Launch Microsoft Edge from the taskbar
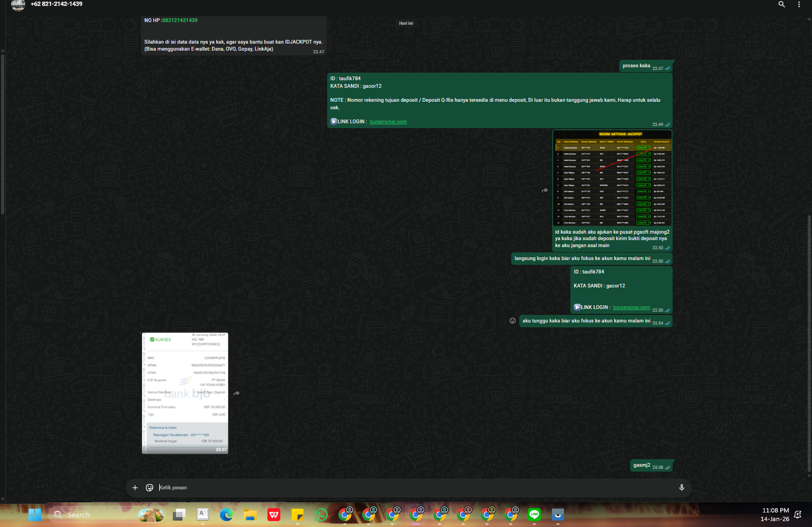 click(x=226, y=515)
